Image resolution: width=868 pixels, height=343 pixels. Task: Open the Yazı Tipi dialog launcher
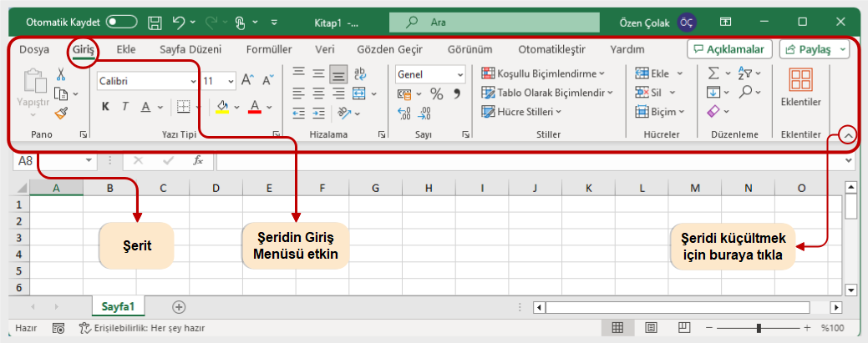click(x=275, y=134)
